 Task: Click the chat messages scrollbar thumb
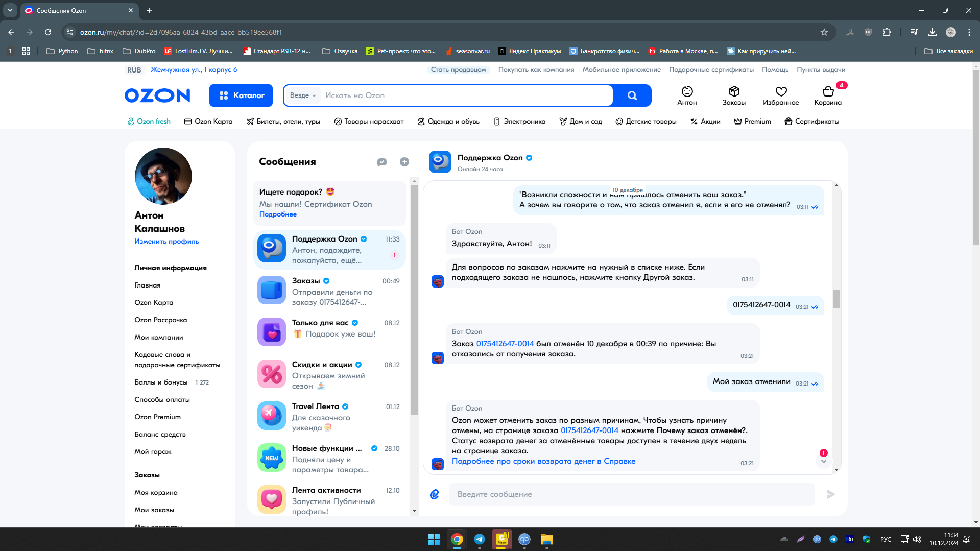click(x=836, y=299)
